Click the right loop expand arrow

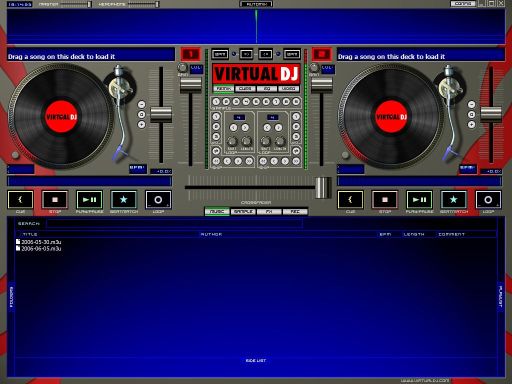pos(278,127)
